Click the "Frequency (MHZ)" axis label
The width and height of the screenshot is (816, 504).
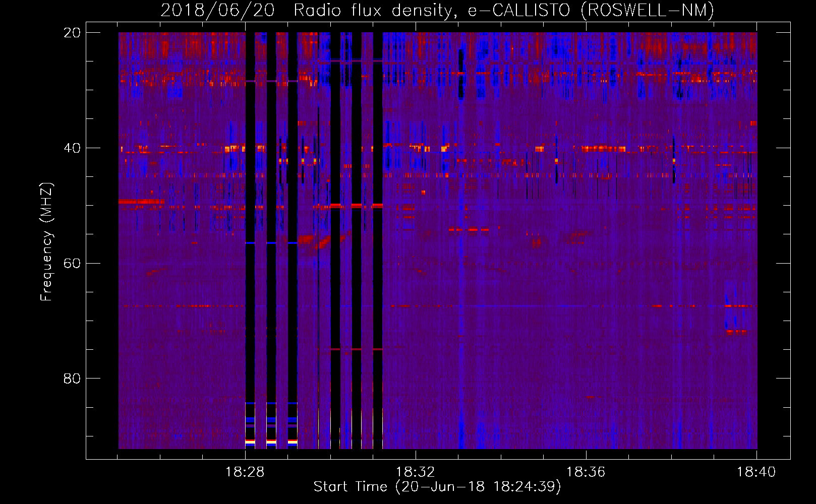(x=46, y=242)
